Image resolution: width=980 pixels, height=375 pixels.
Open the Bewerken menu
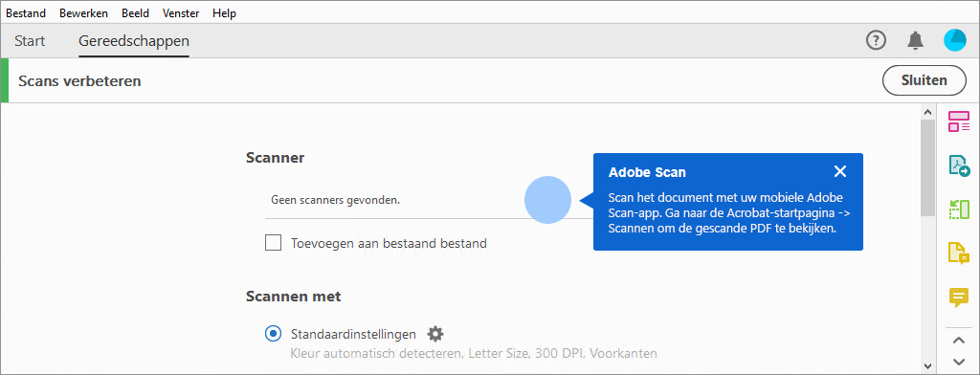pos(84,13)
